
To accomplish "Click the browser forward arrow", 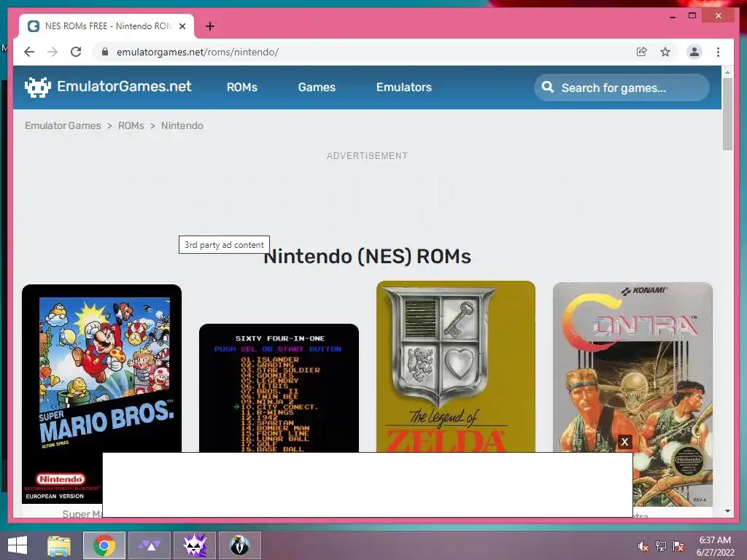I will pyautogui.click(x=53, y=52).
